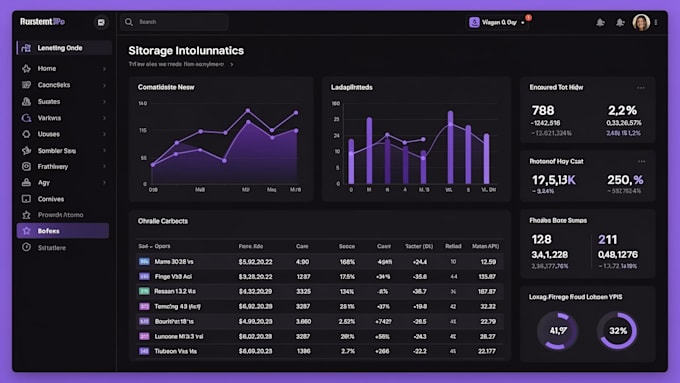Click the arrow after the subtitle link
680x383 pixels.
pyautogui.click(x=232, y=65)
